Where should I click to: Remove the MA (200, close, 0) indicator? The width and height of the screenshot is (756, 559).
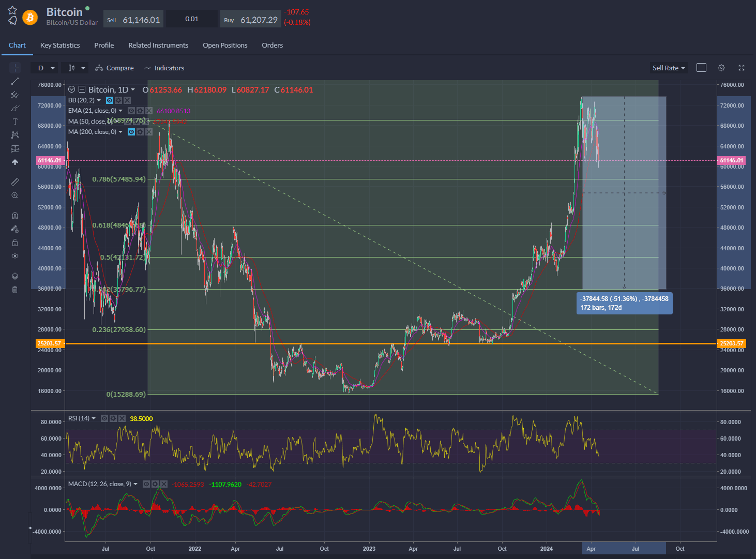[x=149, y=132]
